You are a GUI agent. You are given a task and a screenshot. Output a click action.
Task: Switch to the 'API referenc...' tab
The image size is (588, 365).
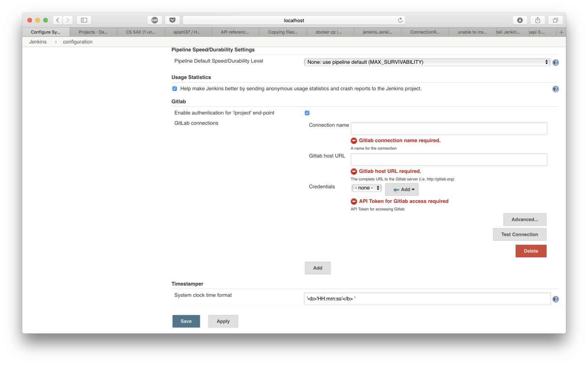pos(235,32)
